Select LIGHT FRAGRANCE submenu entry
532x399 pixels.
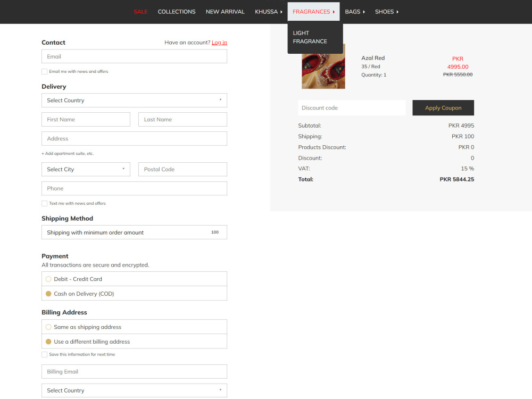tap(310, 37)
